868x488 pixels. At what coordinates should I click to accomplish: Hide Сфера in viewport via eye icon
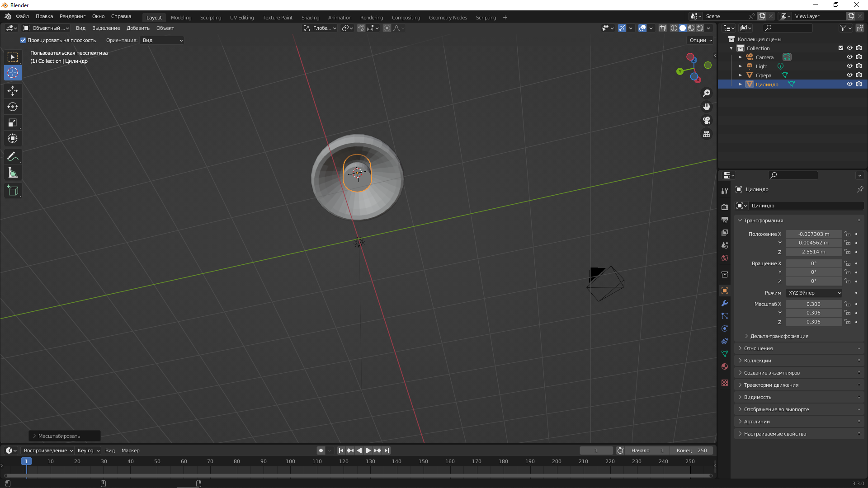[849, 75]
